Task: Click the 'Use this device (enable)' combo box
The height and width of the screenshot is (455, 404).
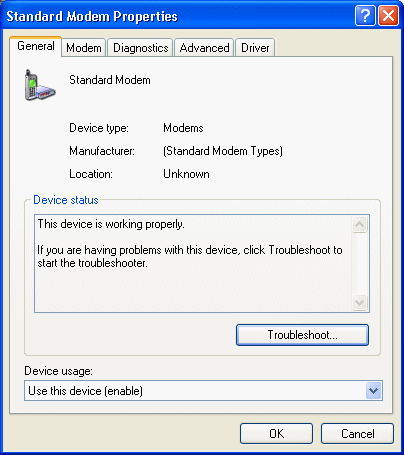Action: click(203, 390)
